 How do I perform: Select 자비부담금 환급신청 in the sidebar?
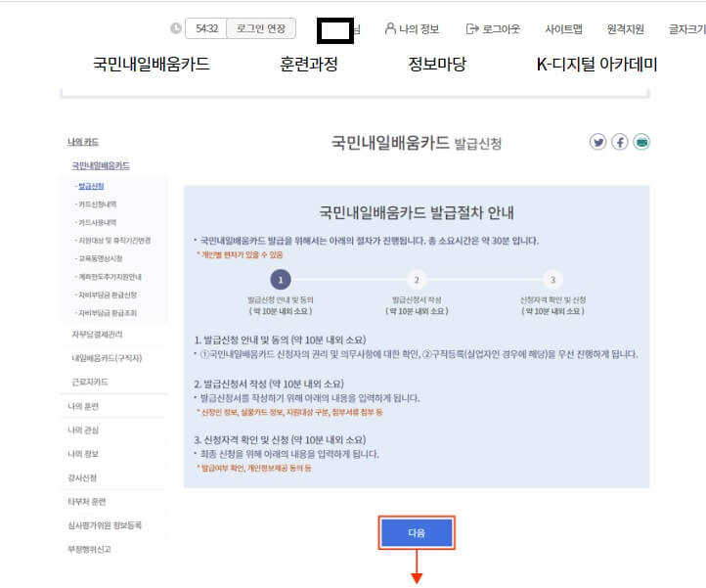click(x=108, y=294)
